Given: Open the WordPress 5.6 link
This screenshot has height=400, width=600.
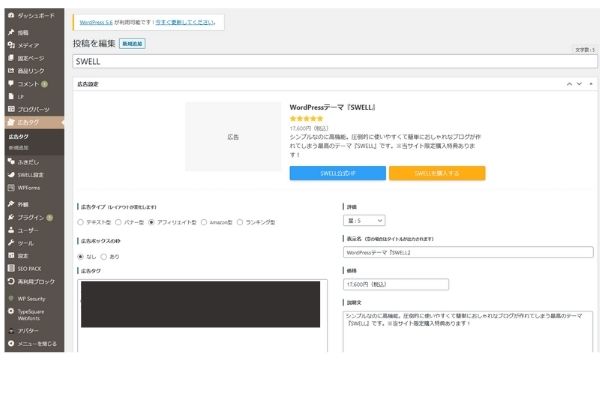Looking at the screenshot, I should pos(96,22).
